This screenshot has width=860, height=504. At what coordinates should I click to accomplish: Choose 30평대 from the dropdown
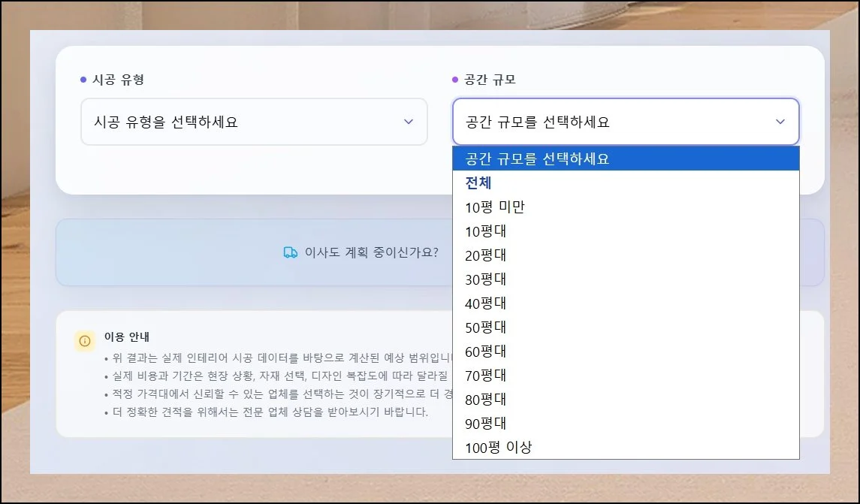pos(625,279)
